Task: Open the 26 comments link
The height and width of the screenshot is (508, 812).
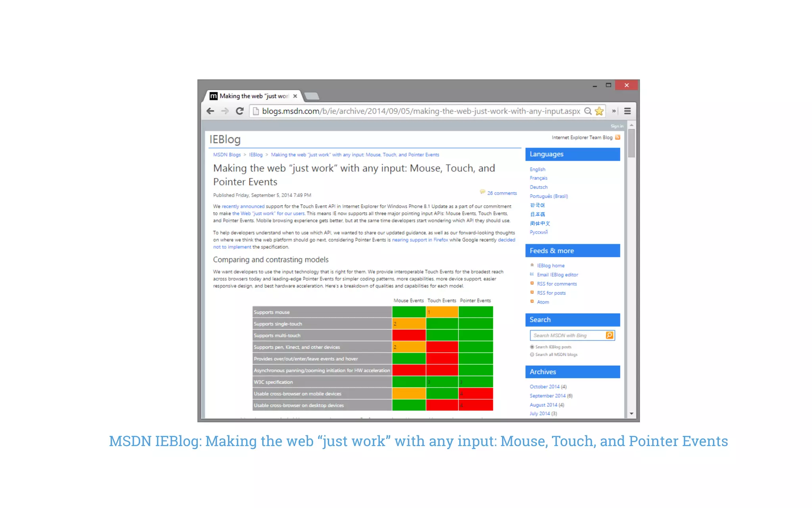Action: pyautogui.click(x=502, y=193)
